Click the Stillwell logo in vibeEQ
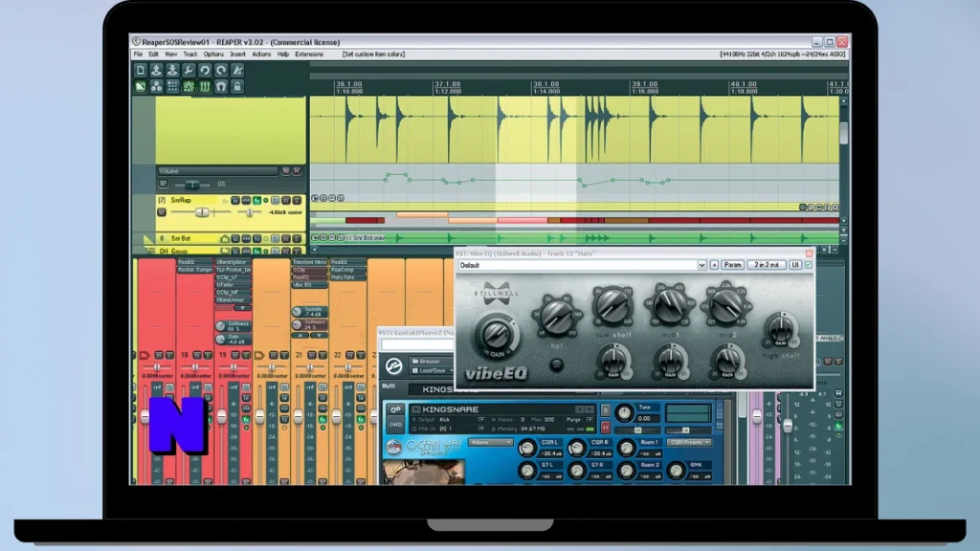 (497, 293)
